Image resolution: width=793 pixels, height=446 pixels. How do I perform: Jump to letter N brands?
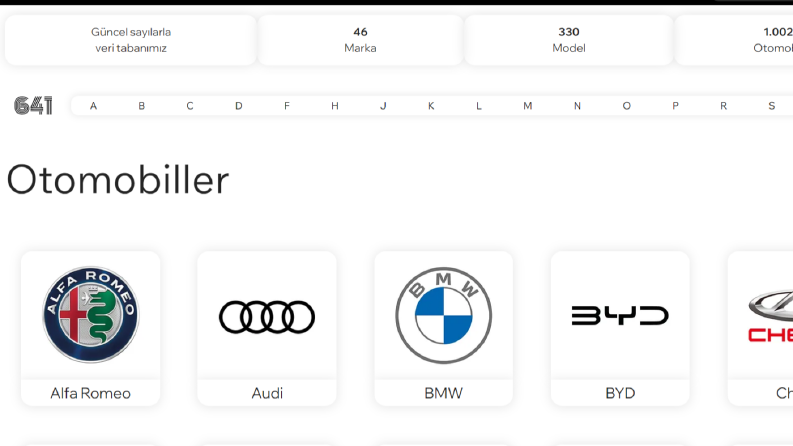577,106
